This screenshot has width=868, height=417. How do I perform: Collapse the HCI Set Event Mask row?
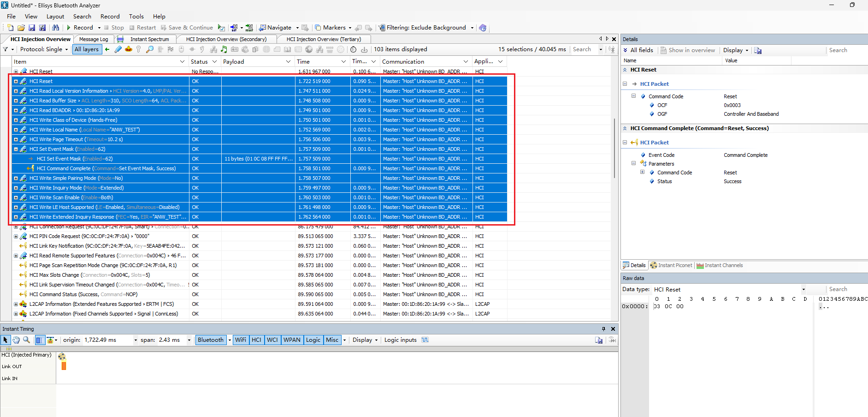pyautogui.click(x=16, y=149)
